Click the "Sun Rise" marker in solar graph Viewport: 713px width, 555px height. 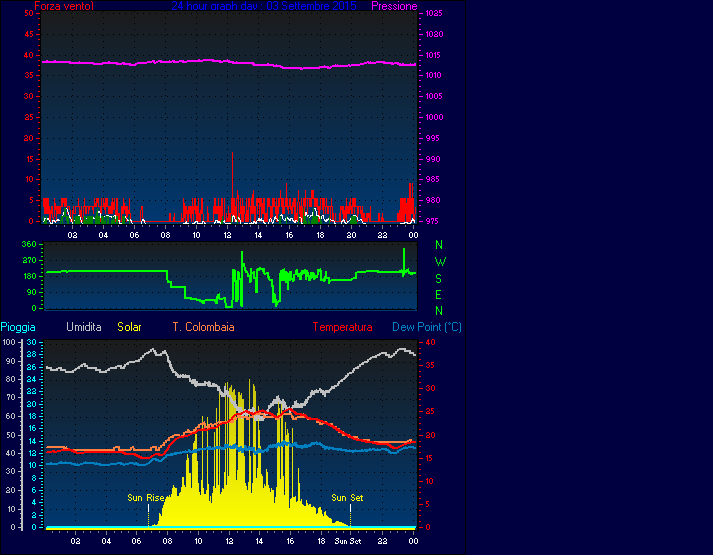click(x=146, y=498)
